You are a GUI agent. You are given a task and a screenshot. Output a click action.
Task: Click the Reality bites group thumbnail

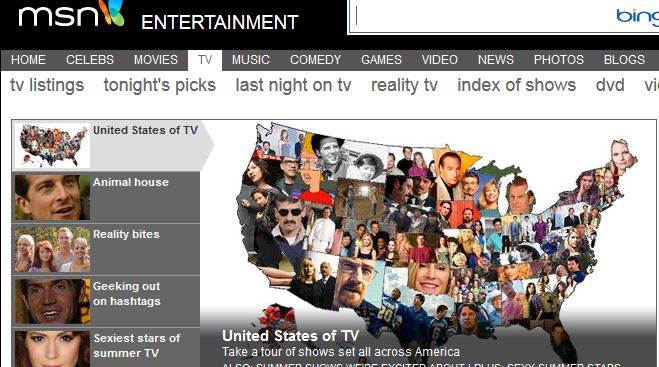click(x=52, y=250)
